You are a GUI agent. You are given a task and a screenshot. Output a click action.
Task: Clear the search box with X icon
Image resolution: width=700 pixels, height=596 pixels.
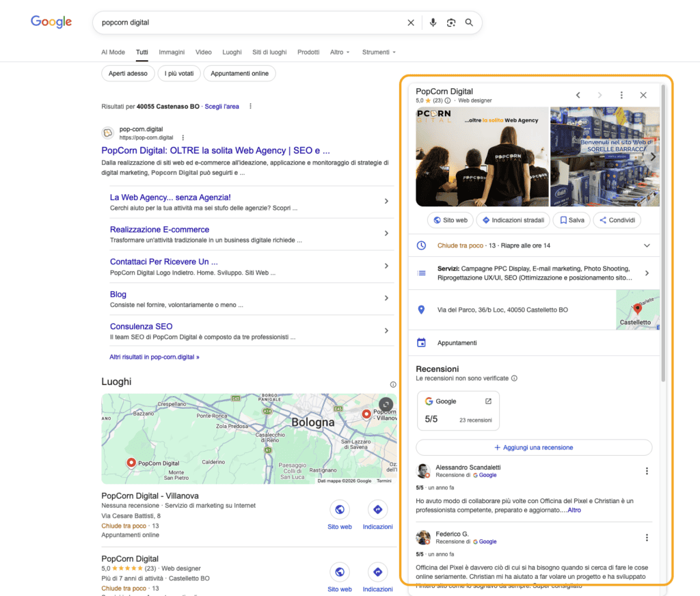pos(411,23)
